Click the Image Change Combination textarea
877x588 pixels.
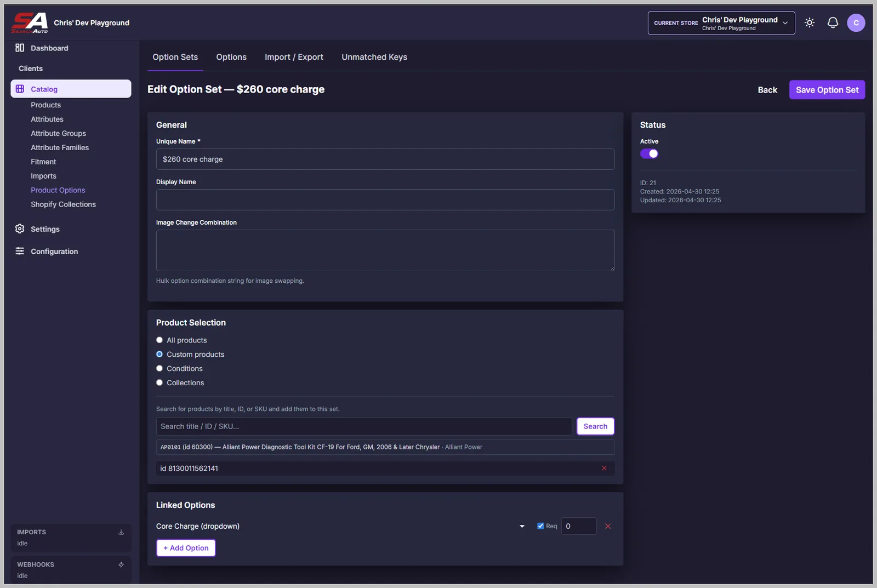pyautogui.click(x=385, y=250)
